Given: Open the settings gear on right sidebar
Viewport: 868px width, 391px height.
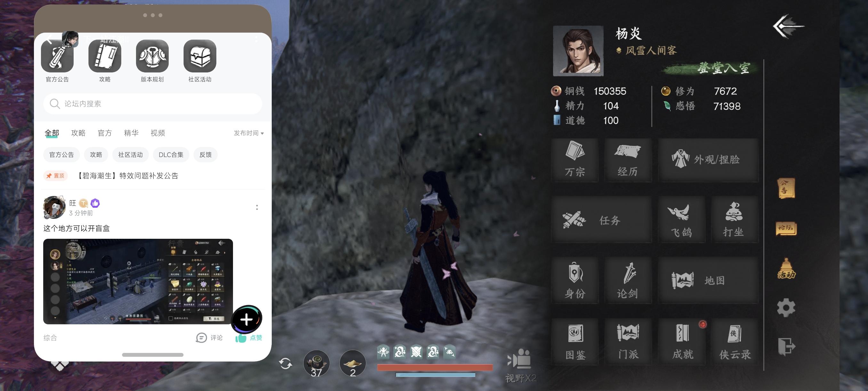Looking at the screenshot, I should tap(786, 307).
